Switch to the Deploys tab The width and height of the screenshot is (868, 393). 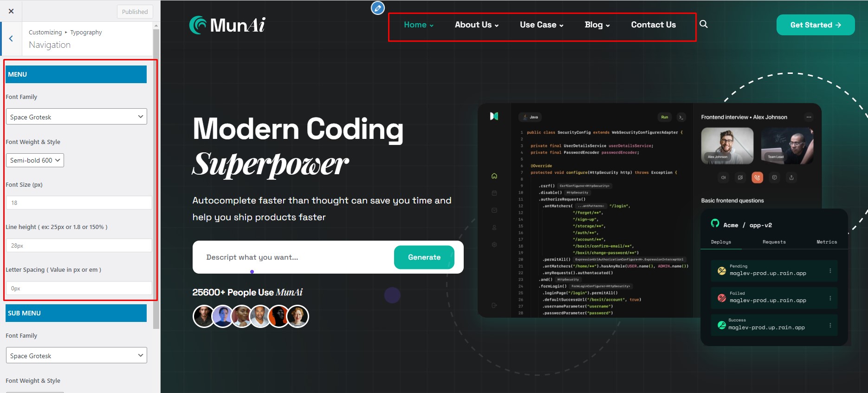coord(721,242)
